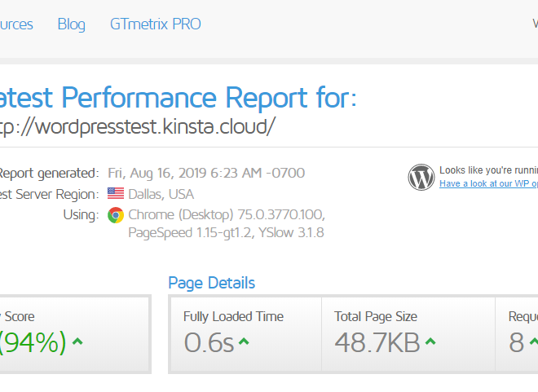
Task: Click the Latest Performance Report heading
Action: pyautogui.click(x=178, y=98)
